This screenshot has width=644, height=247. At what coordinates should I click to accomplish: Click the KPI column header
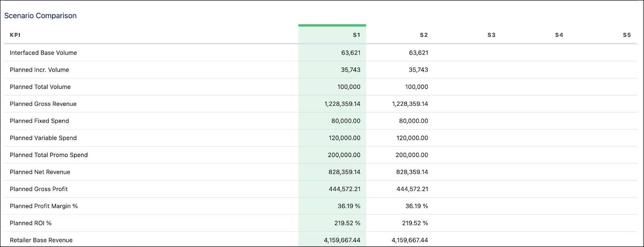tap(15, 35)
